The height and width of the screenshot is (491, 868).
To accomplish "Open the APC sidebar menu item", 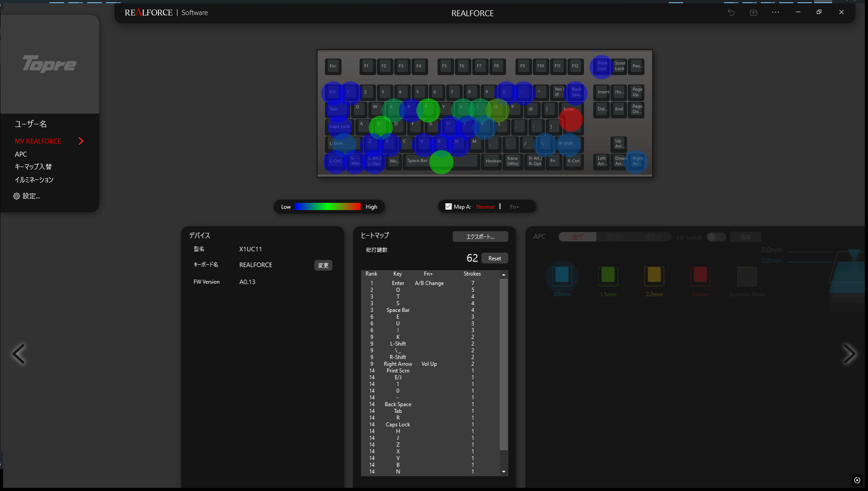I will click(21, 154).
